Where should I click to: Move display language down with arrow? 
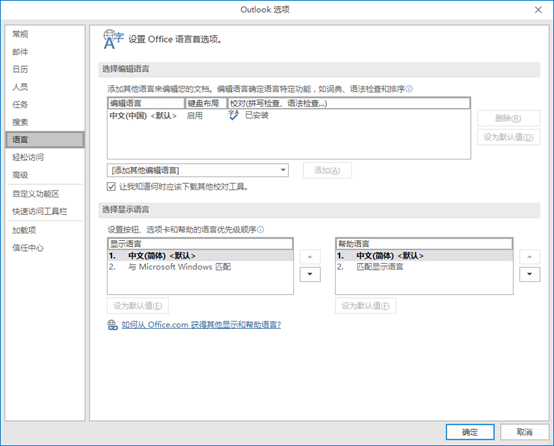[310, 274]
